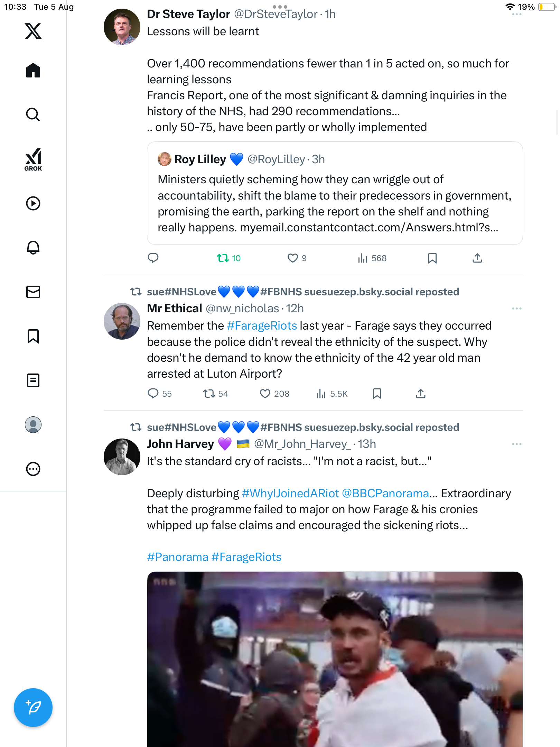Go to Home timeline
The height and width of the screenshot is (747, 560).
33,71
